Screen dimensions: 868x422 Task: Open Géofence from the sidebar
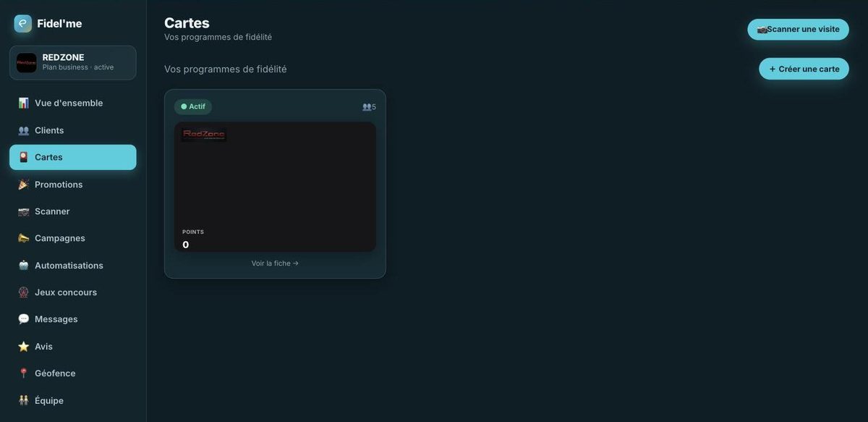[73, 374]
